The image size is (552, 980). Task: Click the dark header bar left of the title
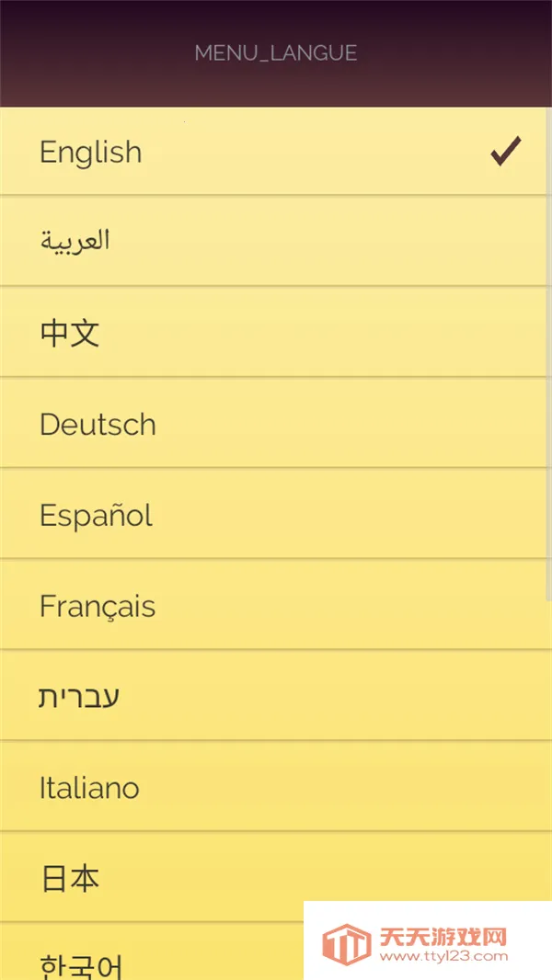(x=92, y=53)
